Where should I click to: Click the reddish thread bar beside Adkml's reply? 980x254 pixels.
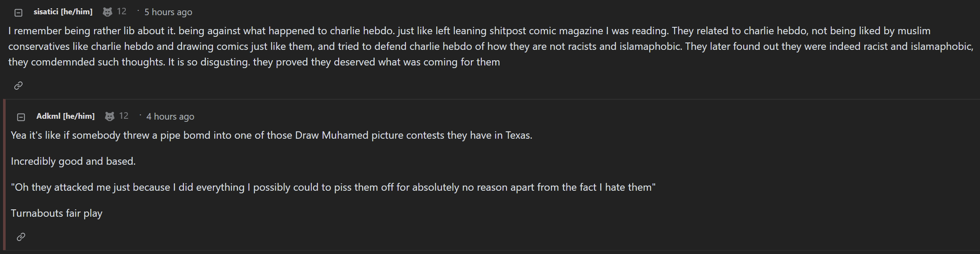coord(4,175)
